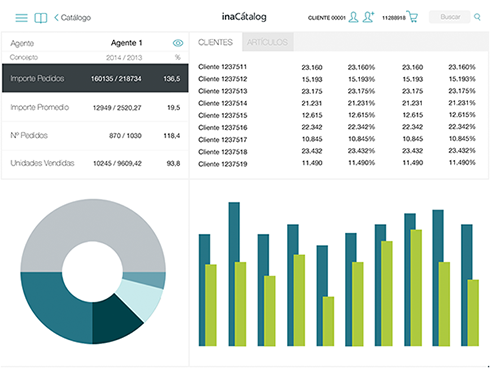This screenshot has width=490, height=368.
Task: Select the CLIENTES tab
Action: click(x=215, y=42)
